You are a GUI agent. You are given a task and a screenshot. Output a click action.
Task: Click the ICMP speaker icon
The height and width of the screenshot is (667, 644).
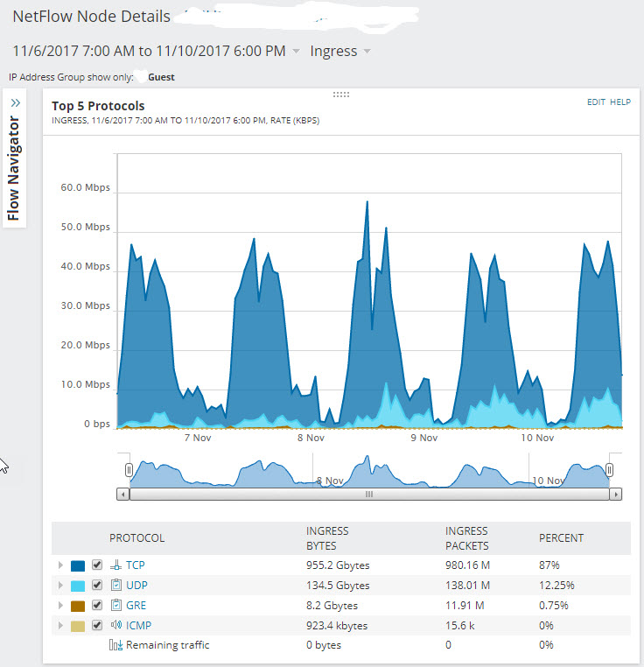(116, 625)
